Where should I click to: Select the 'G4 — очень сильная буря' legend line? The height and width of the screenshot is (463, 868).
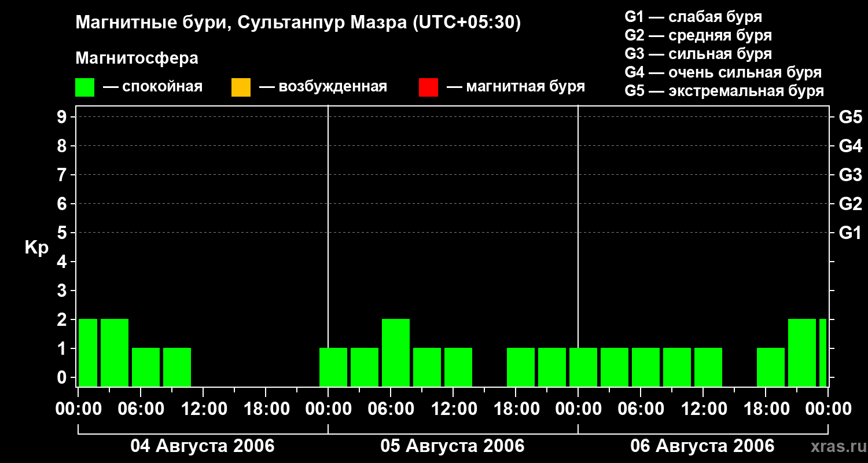pyautogui.click(x=723, y=72)
